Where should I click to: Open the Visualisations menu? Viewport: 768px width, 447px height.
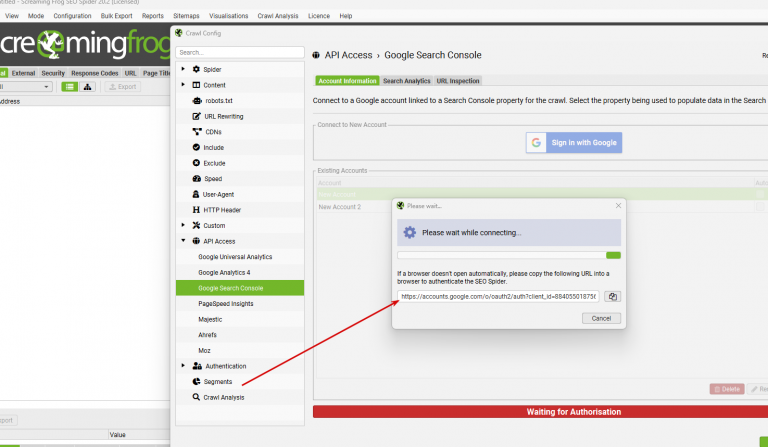point(229,16)
